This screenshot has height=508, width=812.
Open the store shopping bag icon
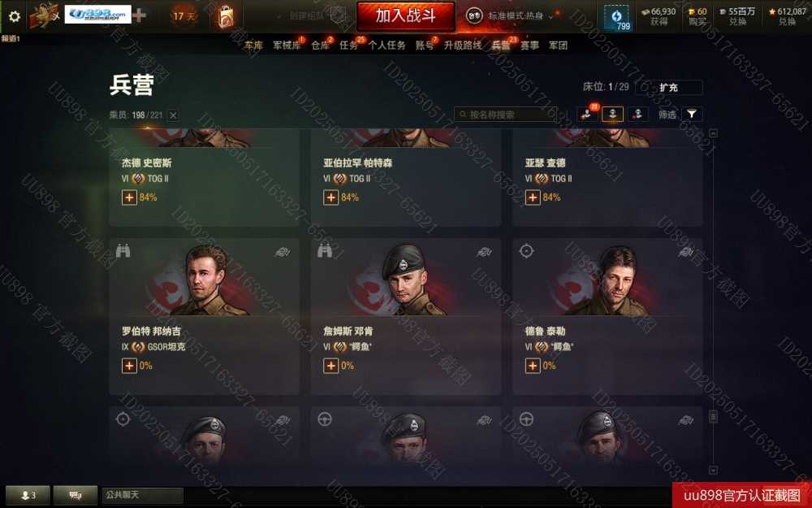[226, 16]
